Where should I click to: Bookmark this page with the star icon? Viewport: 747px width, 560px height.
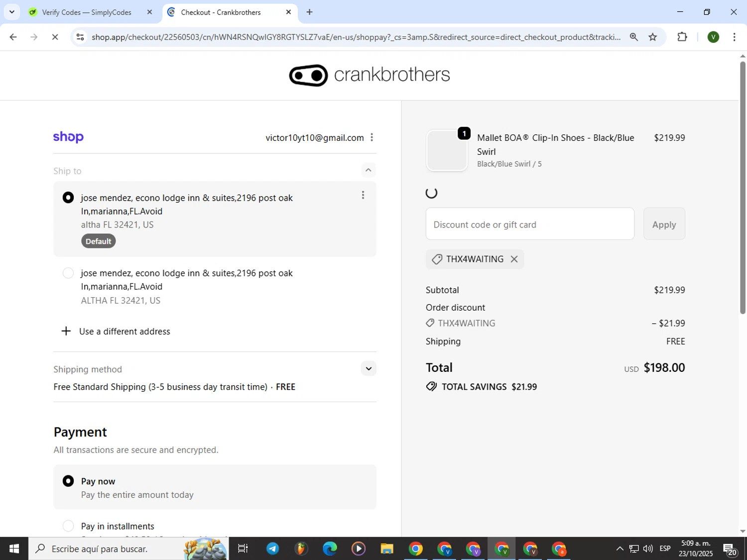pyautogui.click(x=652, y=37)
